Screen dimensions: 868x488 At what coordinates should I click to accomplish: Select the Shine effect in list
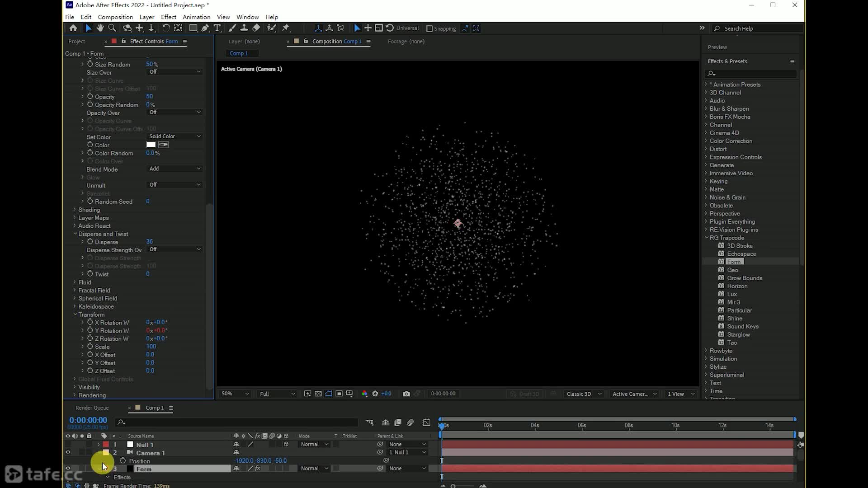click(734, 318)
